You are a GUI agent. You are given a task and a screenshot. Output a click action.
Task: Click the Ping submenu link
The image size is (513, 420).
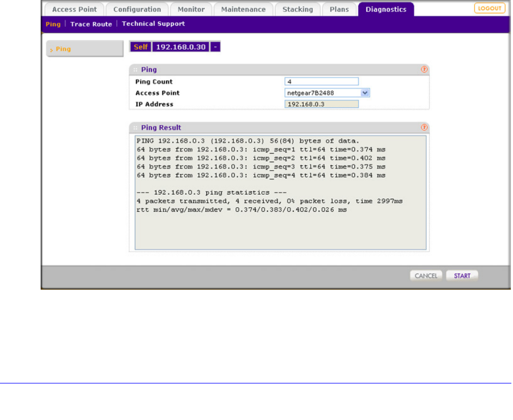coord(53,24)
